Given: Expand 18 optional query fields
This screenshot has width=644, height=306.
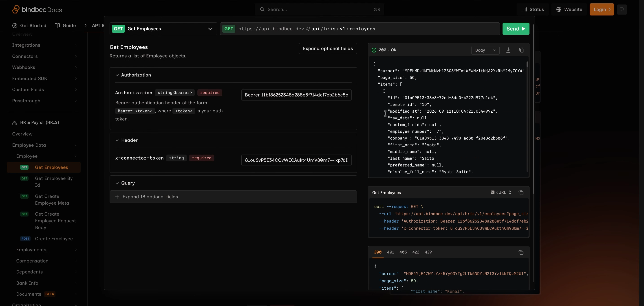Looking at the screenshot, I should pos(233,197).
